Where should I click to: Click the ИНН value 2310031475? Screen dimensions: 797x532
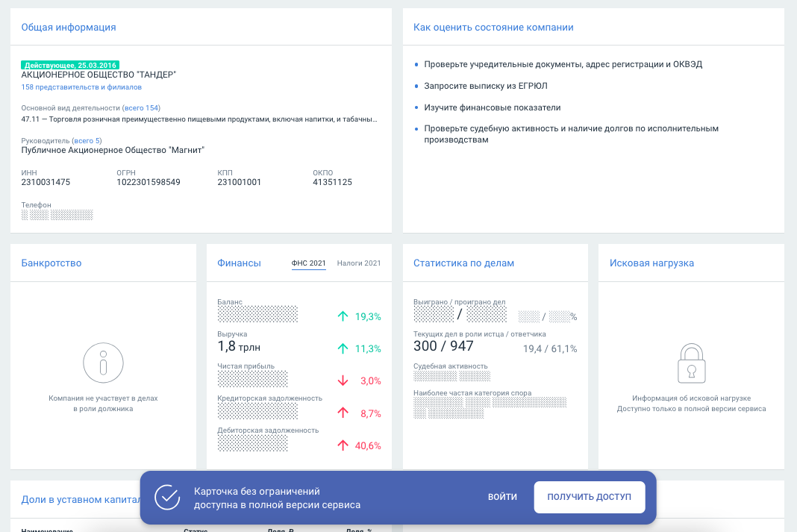pyautogui.click(x=46, y=182)
